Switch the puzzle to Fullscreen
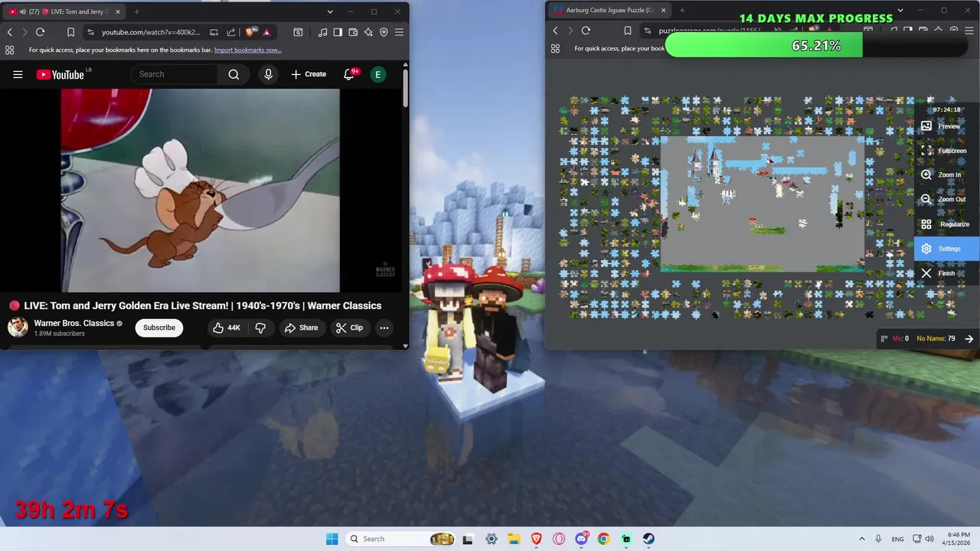The width and height of the screenshot is (980, 551). [x=945, y=151]
